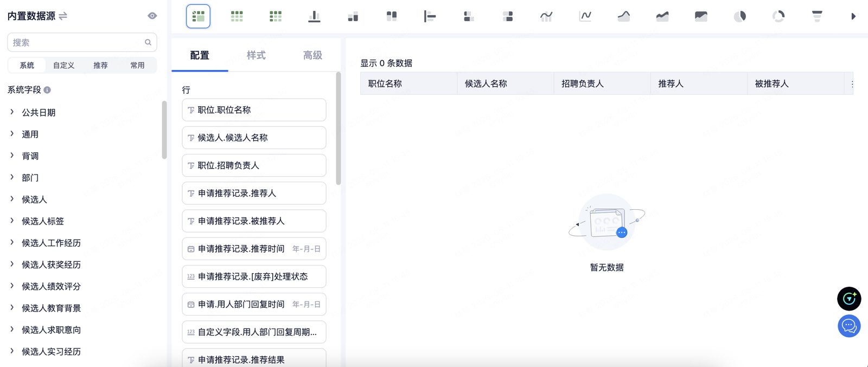The height and width of the screenshot is (367, 868).
Task: Expand the 候选人获奖经历 field group
Action: (12, 263)
